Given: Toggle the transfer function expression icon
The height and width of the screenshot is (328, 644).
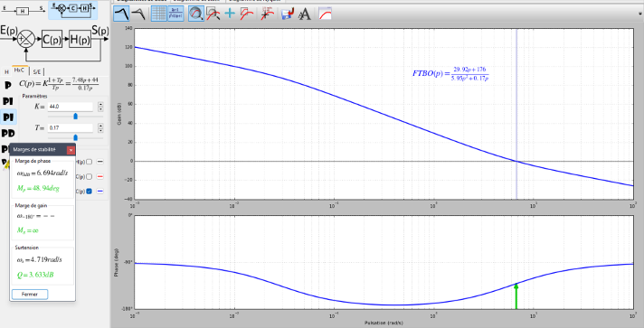Looking at the screenshot, I should tap(175, 14).
